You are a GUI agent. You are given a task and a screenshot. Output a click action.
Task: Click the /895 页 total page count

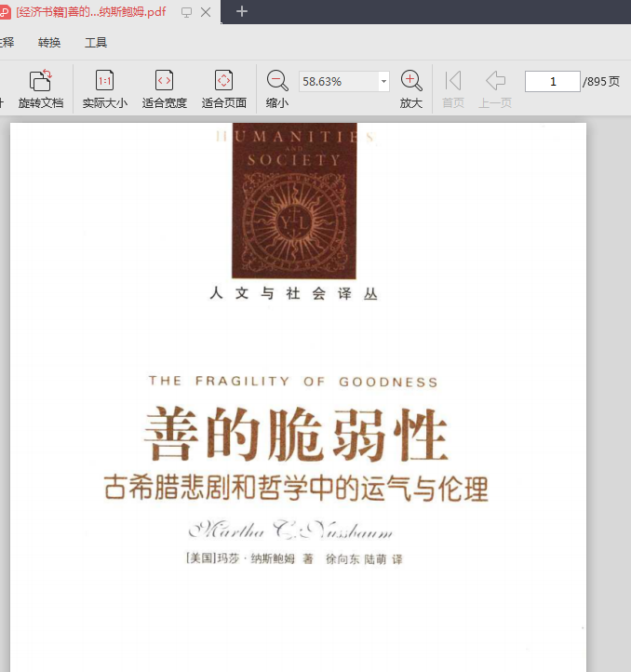point(601,81)
